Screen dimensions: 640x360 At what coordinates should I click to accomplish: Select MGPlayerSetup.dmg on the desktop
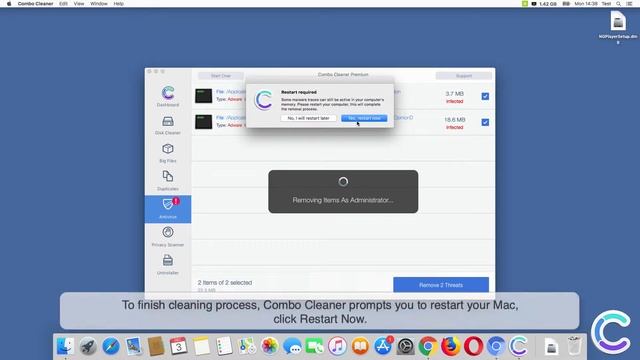(x=618, y=26)
